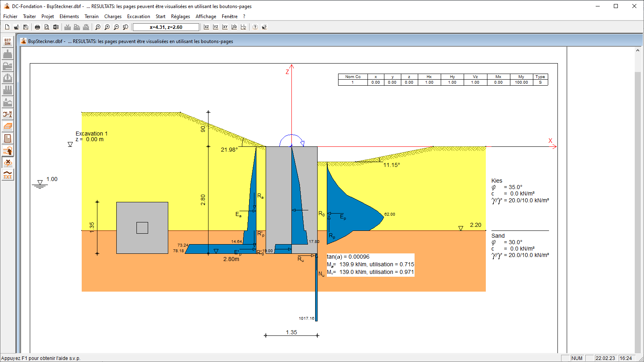Click the Type 'S' table cell
The image size is (644, 362).
540,82
